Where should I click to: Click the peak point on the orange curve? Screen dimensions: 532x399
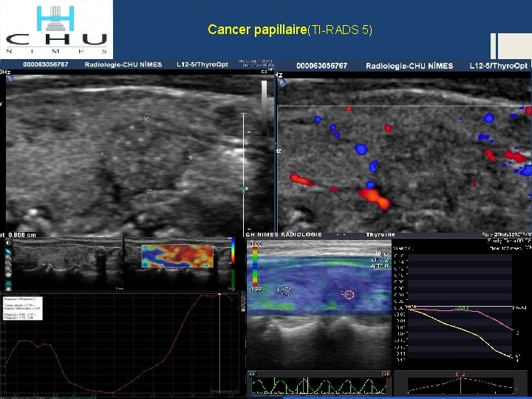click(x=219, y=294)
